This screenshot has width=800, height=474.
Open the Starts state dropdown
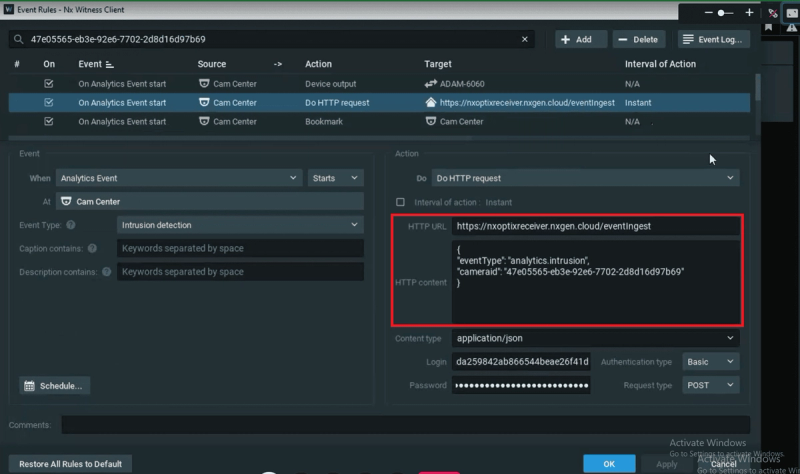336,178
